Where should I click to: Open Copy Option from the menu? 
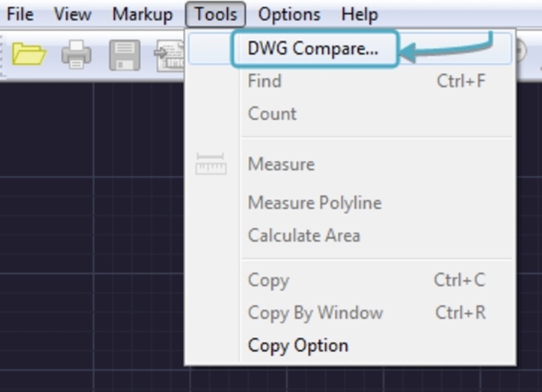pos(298,345)
